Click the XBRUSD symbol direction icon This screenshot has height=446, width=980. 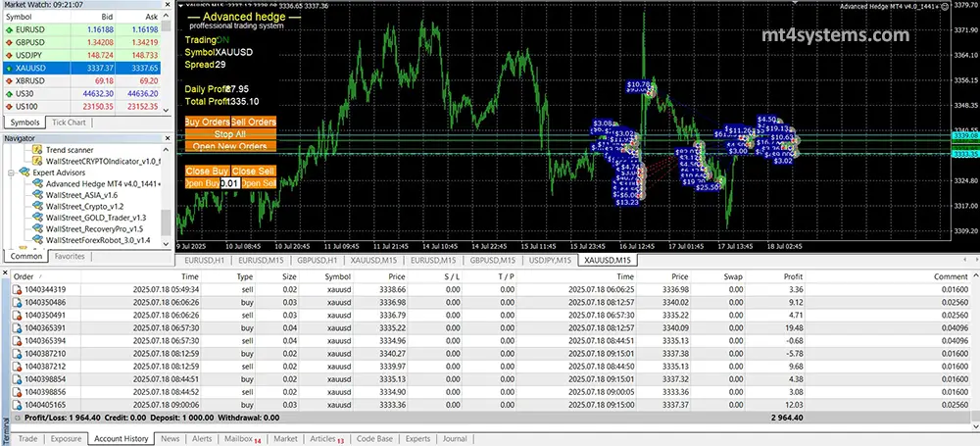[7, 81]
